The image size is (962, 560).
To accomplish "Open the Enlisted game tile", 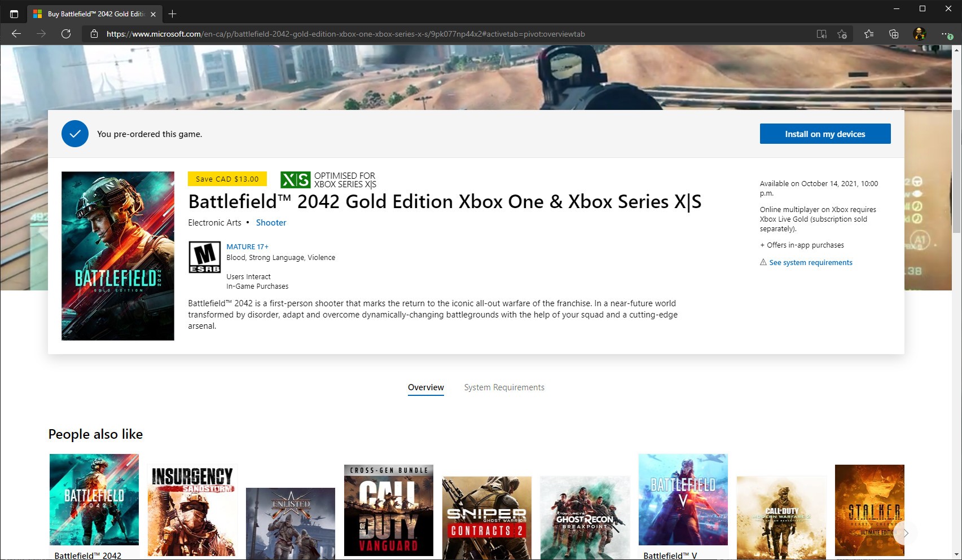I will point(291,523).
